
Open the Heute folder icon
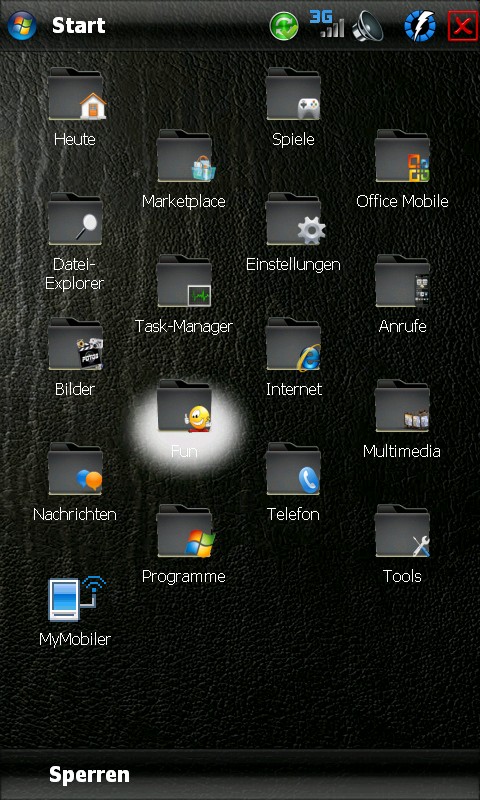coord(77,94)
